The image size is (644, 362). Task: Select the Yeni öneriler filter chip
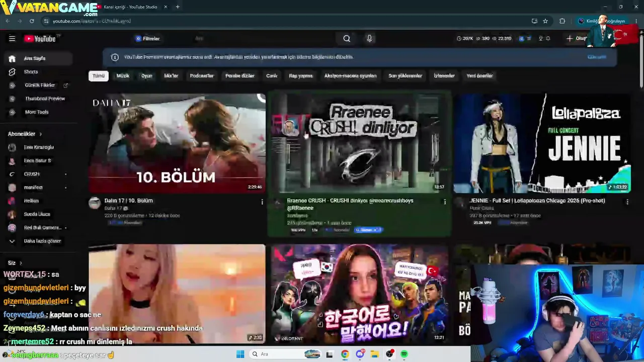click(x=479, y=76)
